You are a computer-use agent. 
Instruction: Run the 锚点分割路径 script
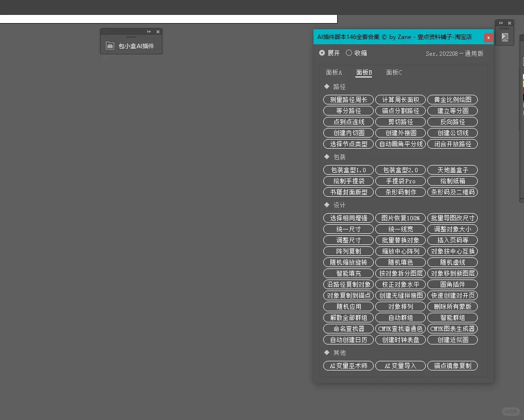[x=400, y=111]
